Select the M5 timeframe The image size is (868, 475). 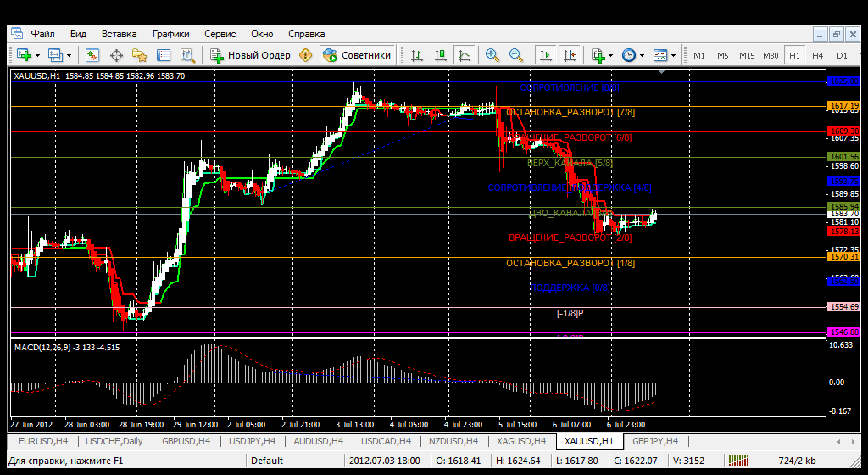point(723,55)
